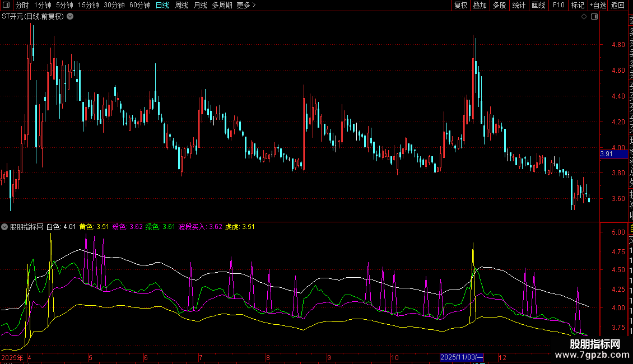Open F10 company information
Screen dimensions: 633x364
tap(558, 5)
